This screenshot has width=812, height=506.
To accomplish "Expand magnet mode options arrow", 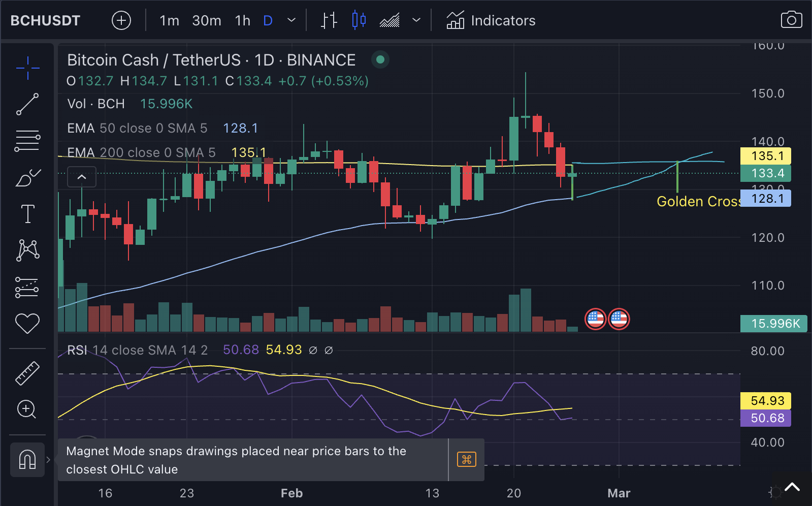I will tap(48, 460).
